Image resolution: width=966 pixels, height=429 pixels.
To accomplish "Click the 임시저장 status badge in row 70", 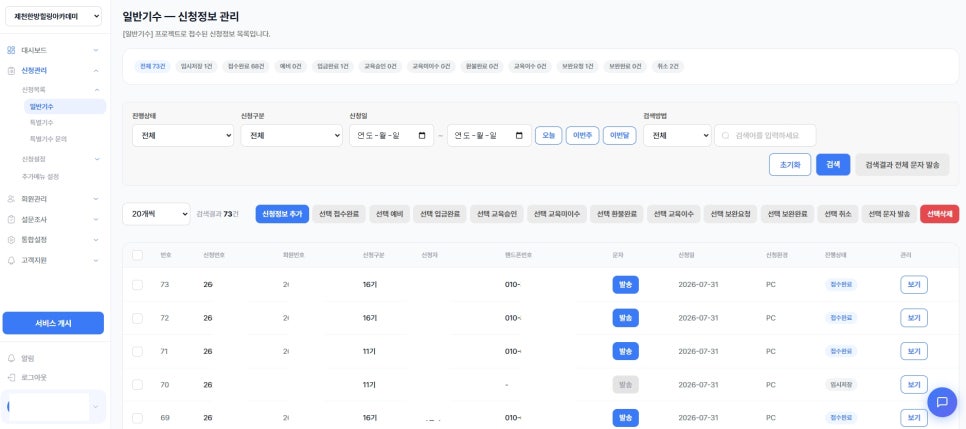I will click(x=840, y=385).
